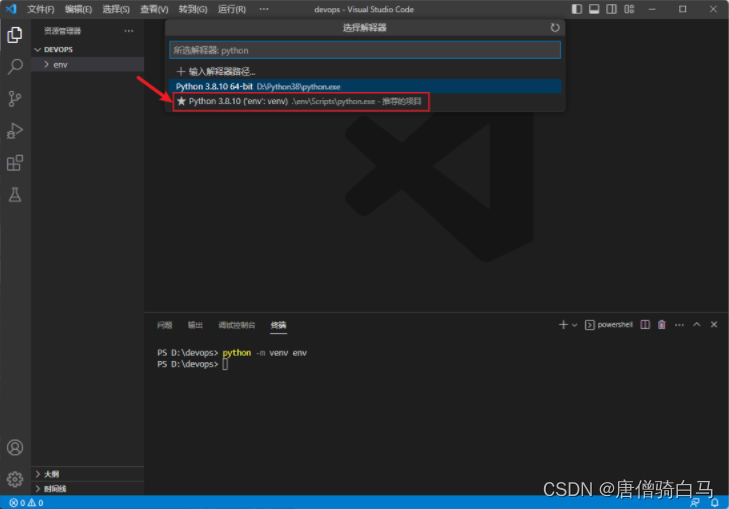Open the notifications bell icon

[x=715, y=502]
